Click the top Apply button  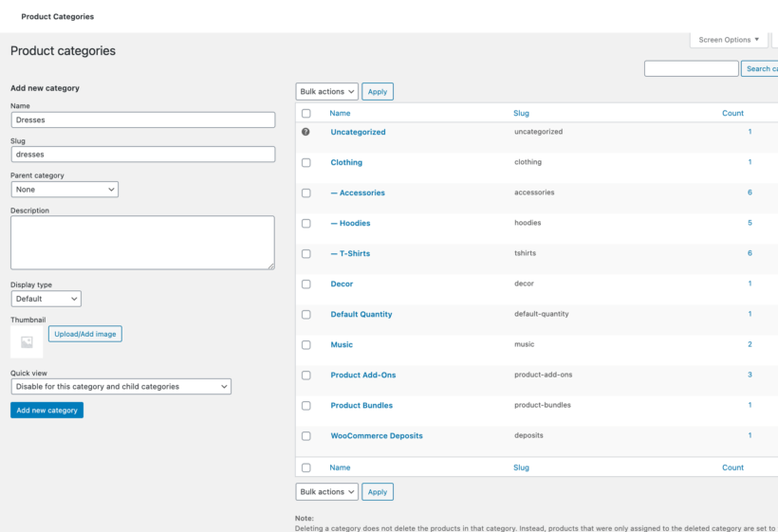click(x=378, y=92)
